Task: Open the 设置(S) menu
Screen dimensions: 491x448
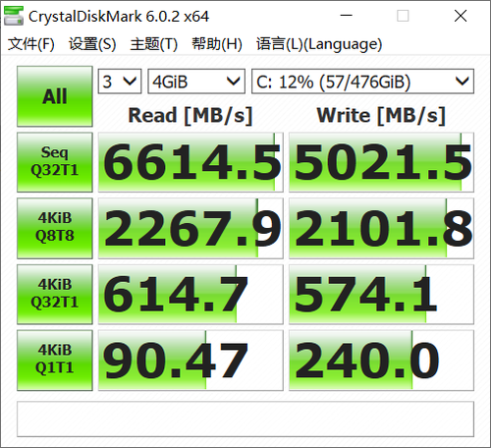Action: click(92, 44)
